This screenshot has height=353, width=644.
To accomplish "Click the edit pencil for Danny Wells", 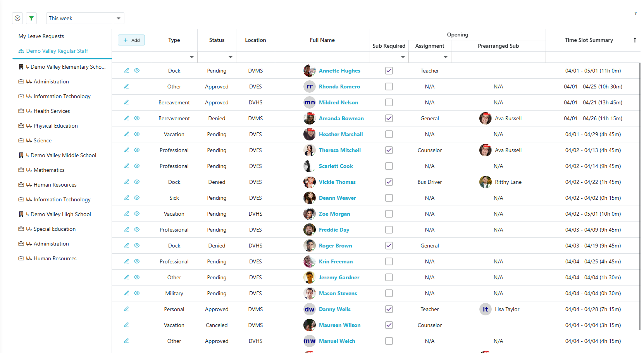I will tap(126, 309).
